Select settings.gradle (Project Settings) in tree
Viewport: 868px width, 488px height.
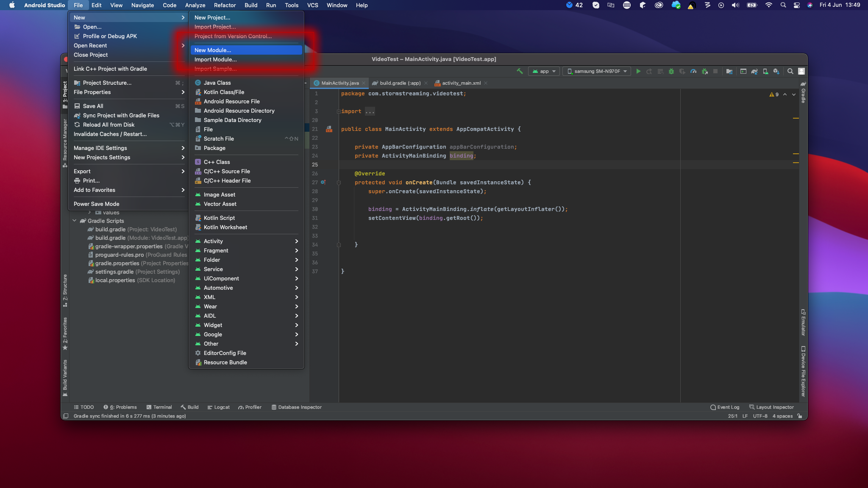tap(134, 272)
